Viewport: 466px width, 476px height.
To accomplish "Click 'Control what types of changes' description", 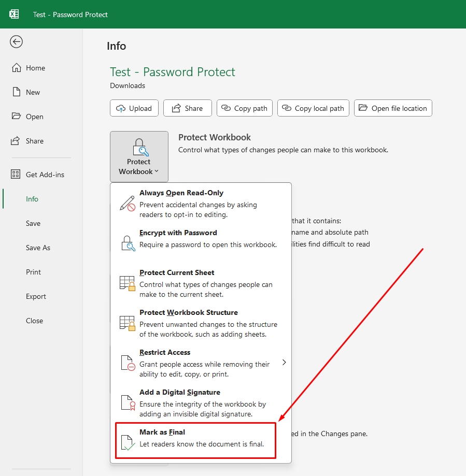I will click(283, 150).
